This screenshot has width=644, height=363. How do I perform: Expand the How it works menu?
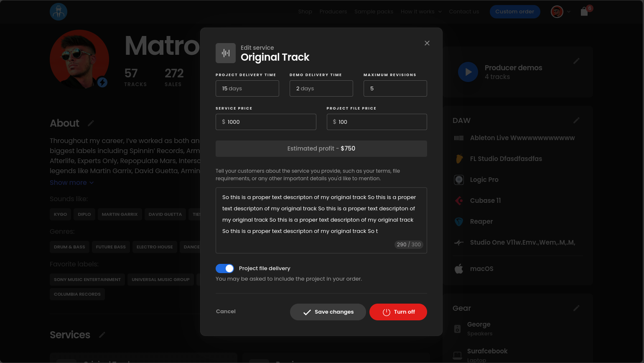click(421, 12)
